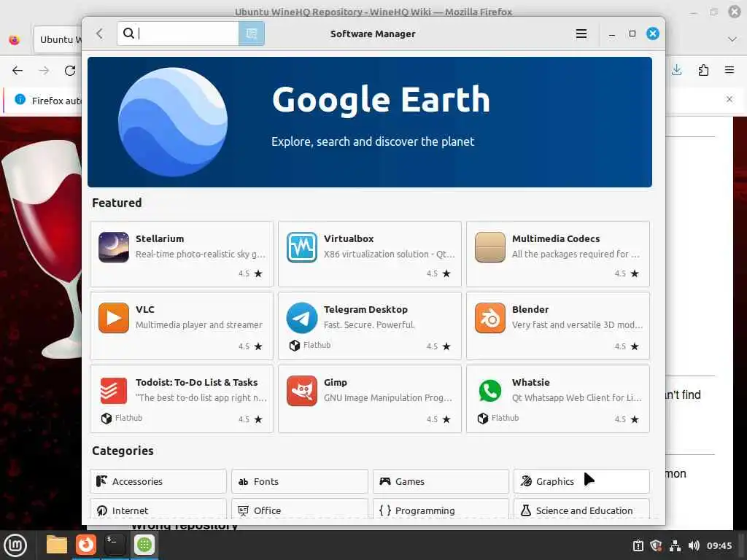Reload the page in Firefox
The image size is (747, 560).
click(70, 71)
